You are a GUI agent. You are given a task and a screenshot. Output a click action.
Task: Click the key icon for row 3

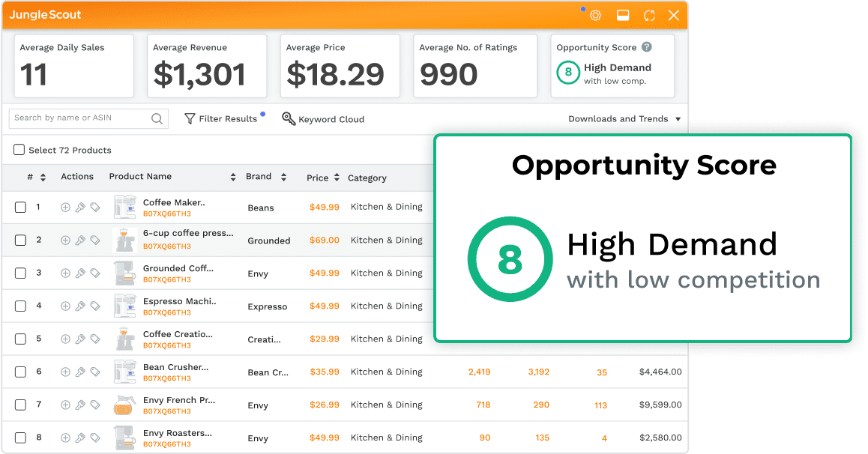[x=80, y=273]
